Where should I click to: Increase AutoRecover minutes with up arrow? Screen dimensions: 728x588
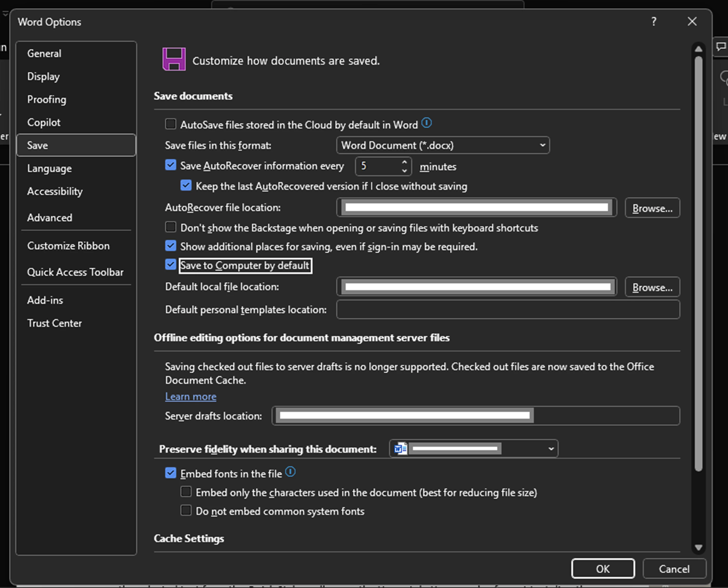tap(404, 162)
